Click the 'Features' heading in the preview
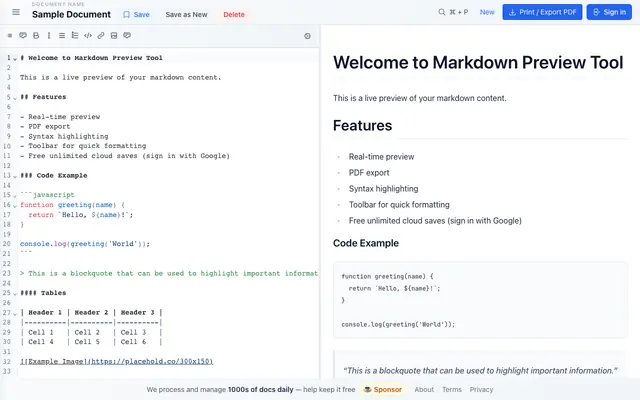This screenshot has height=400, width=640. click(x=362, y=126)
